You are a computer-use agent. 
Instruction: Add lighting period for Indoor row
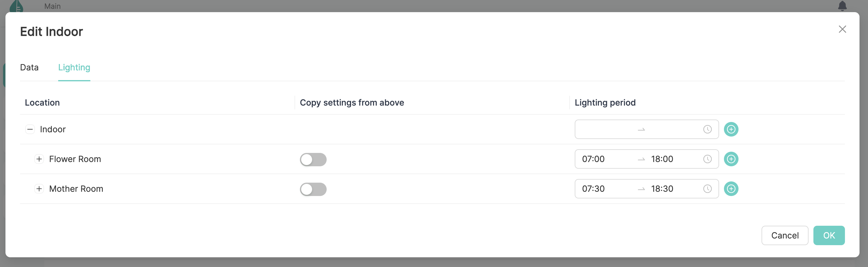(x=731, y=130)
